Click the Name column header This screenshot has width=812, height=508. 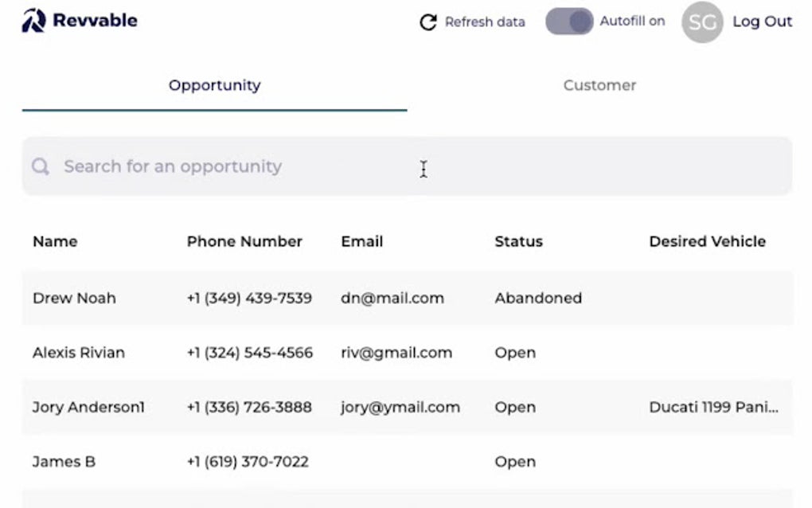click(x=55, y=242)
